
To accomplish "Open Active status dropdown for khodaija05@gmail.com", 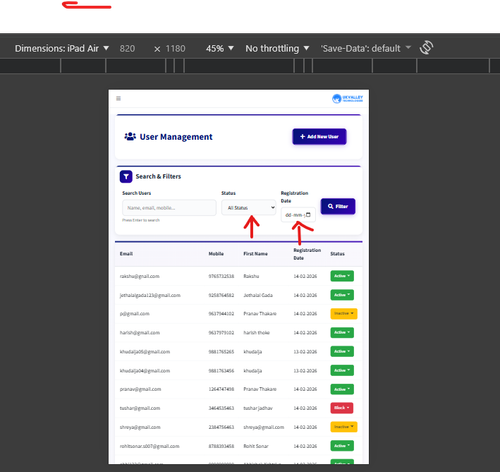I will tap(342, 351).
